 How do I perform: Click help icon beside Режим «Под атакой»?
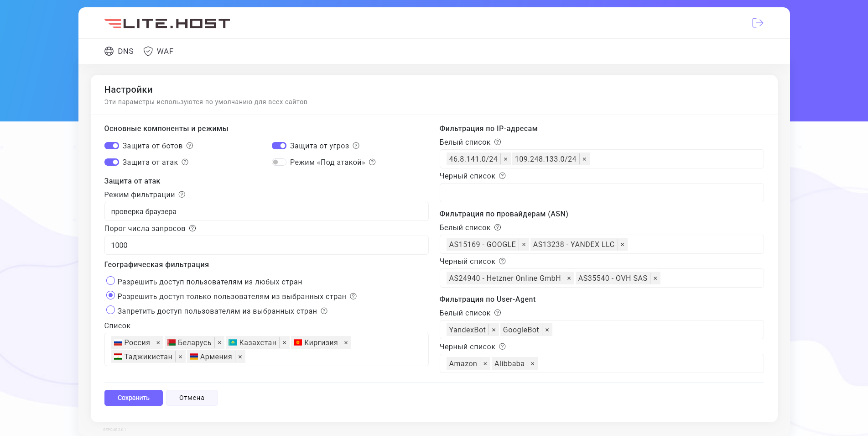pos(372,162)
